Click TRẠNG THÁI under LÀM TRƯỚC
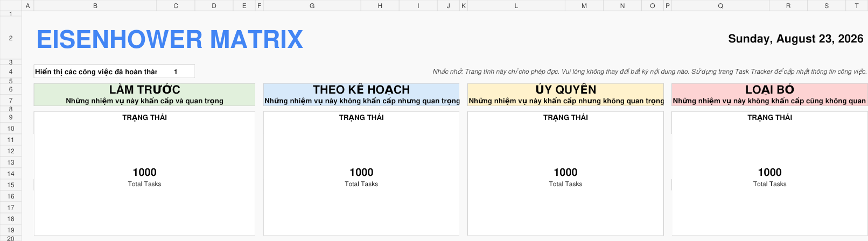The width and height of the screenshot is (868, 241). click(144, 117)
